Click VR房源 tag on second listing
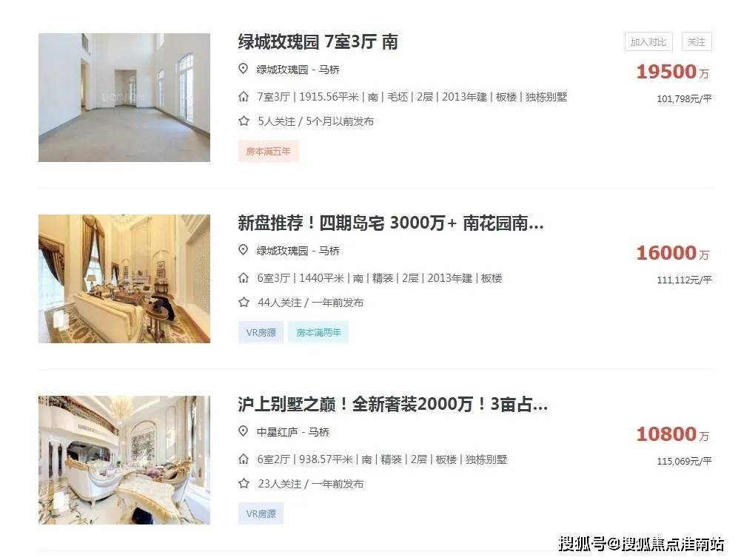 pos(261,332)
